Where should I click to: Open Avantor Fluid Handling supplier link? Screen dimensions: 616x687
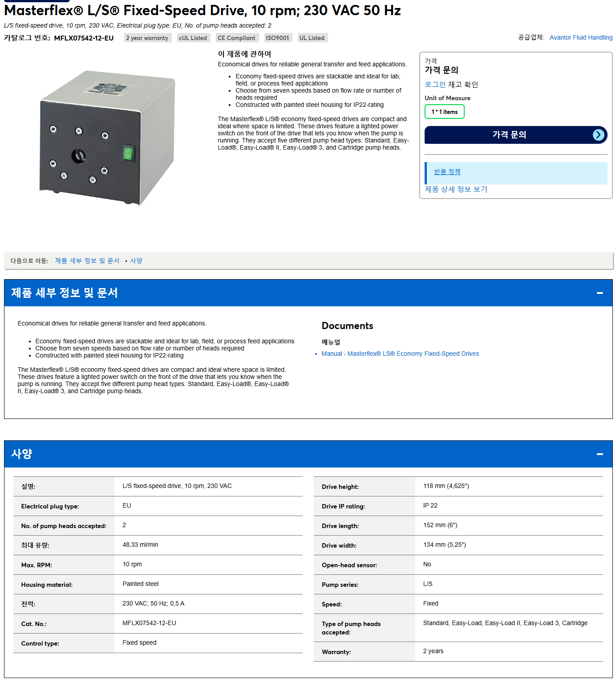tap(581, 37)
